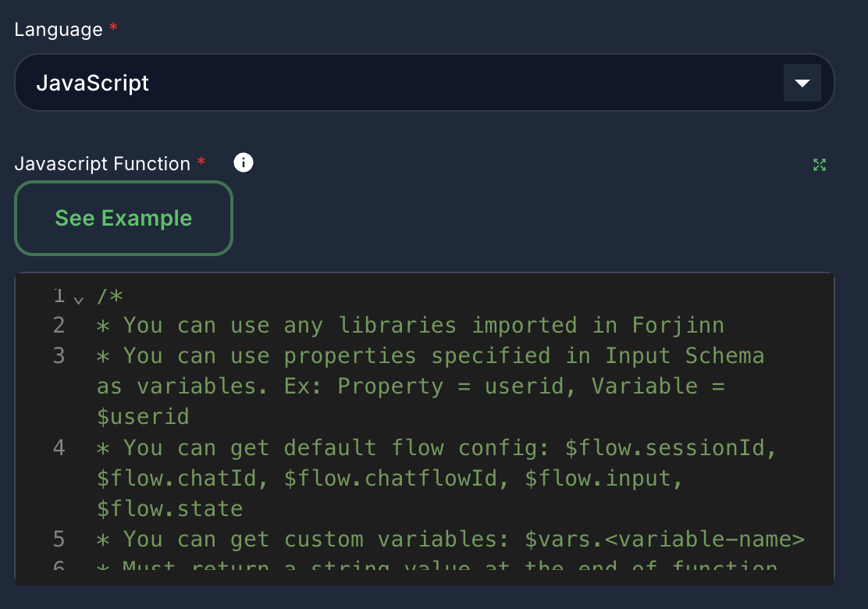
Task: Click the $userid variable on line 3
Action: point(144,416)
